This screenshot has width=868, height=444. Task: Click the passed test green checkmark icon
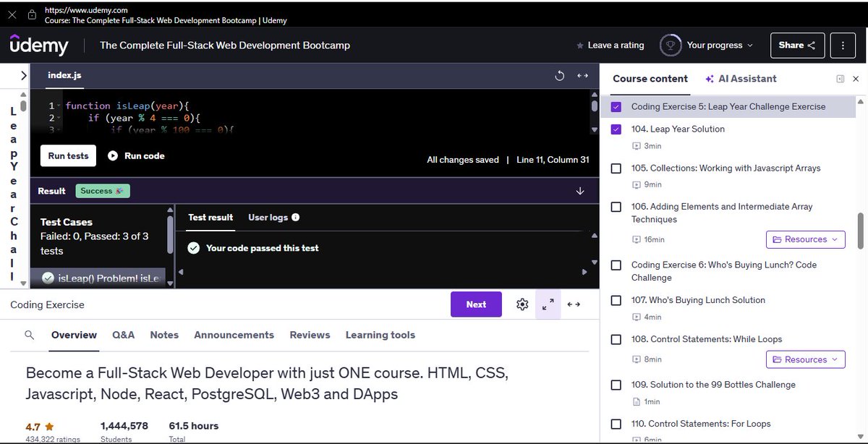coord(193,248)
